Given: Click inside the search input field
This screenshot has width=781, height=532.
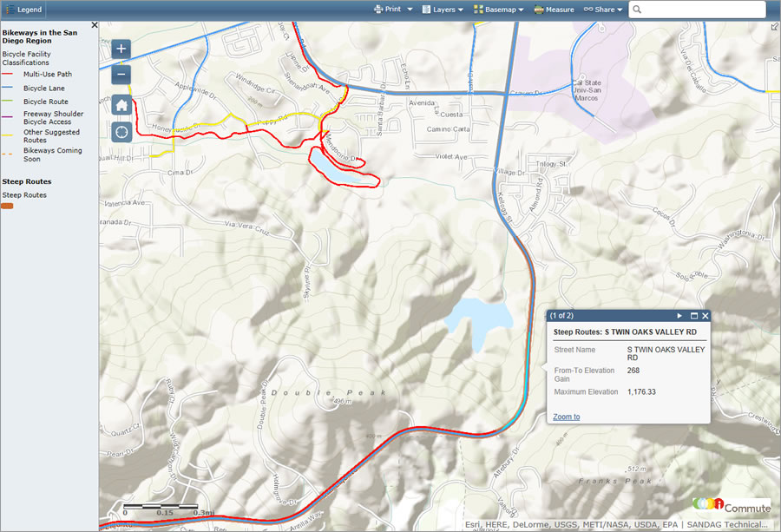Looking at the screenshot, I should pos(703,9).
